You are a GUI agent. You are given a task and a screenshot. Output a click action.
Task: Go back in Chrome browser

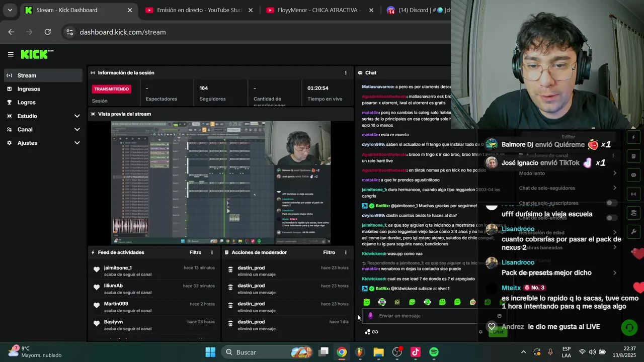click(x=11, y=32)
